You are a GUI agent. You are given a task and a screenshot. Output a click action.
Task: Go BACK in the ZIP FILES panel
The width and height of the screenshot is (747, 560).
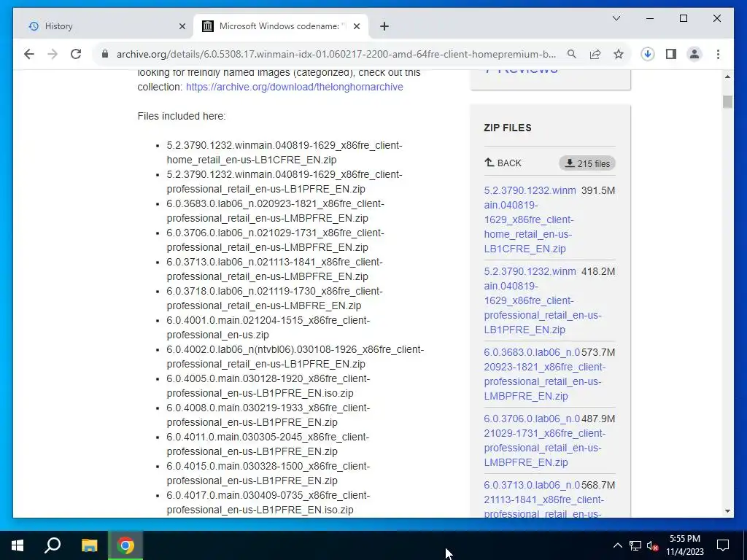[x=503, y=163]
